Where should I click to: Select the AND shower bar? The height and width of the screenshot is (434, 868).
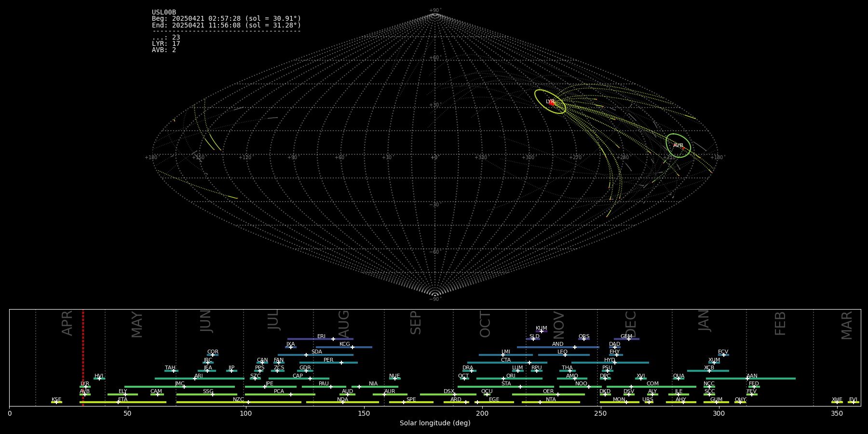(x=558, y=347)
